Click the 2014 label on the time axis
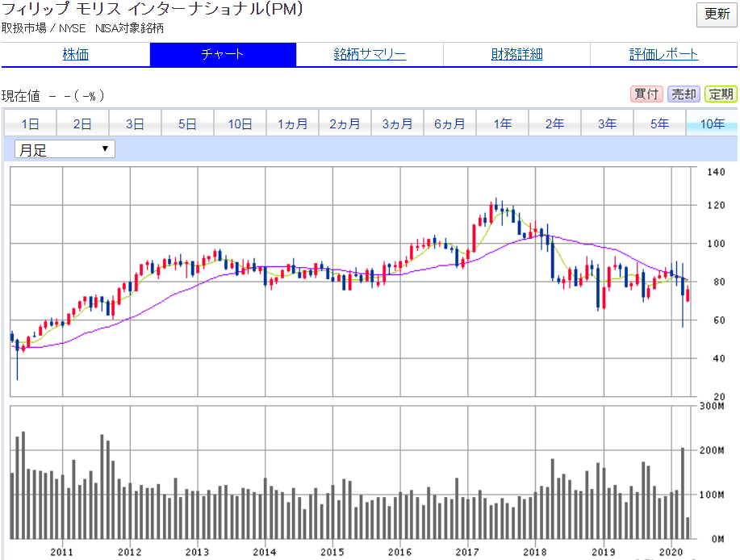740x560 pixels. (x=265, y=551)
